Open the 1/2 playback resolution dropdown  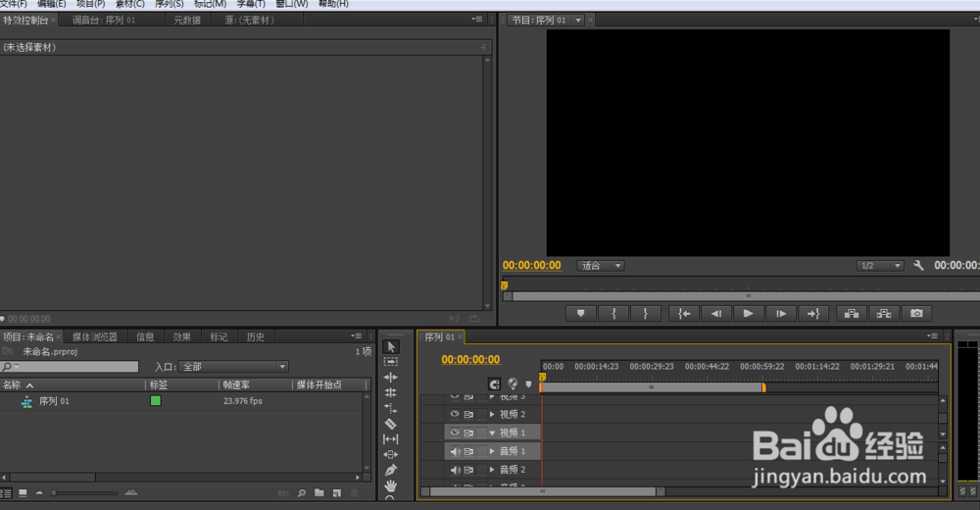880,266
